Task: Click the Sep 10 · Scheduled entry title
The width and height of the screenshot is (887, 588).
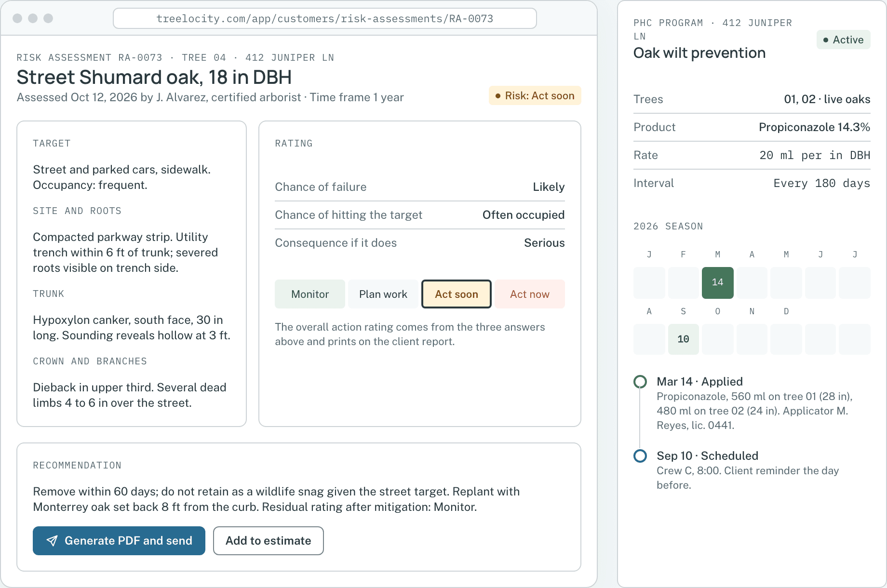Action: [x=708, y=456]
